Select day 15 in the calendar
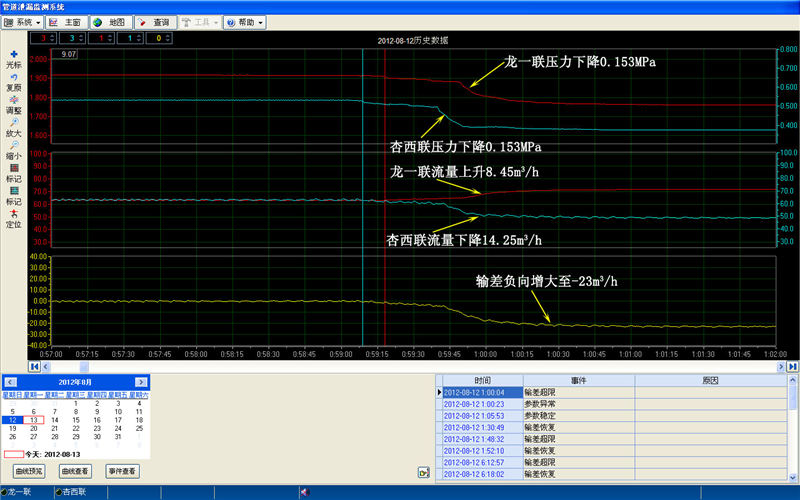This screenshot has height=500, width=800. [75, 420]
